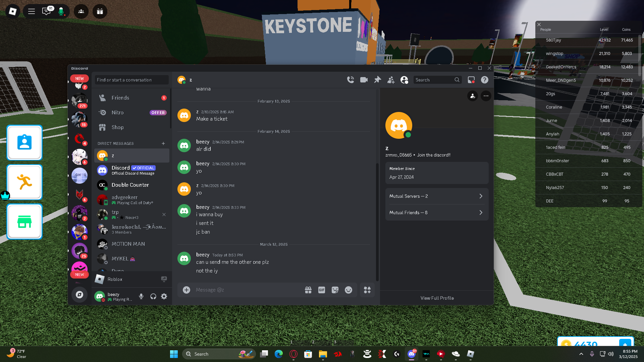Click the attachment plus button
This screenshot has height=362, width=644.
coord(186,290)
